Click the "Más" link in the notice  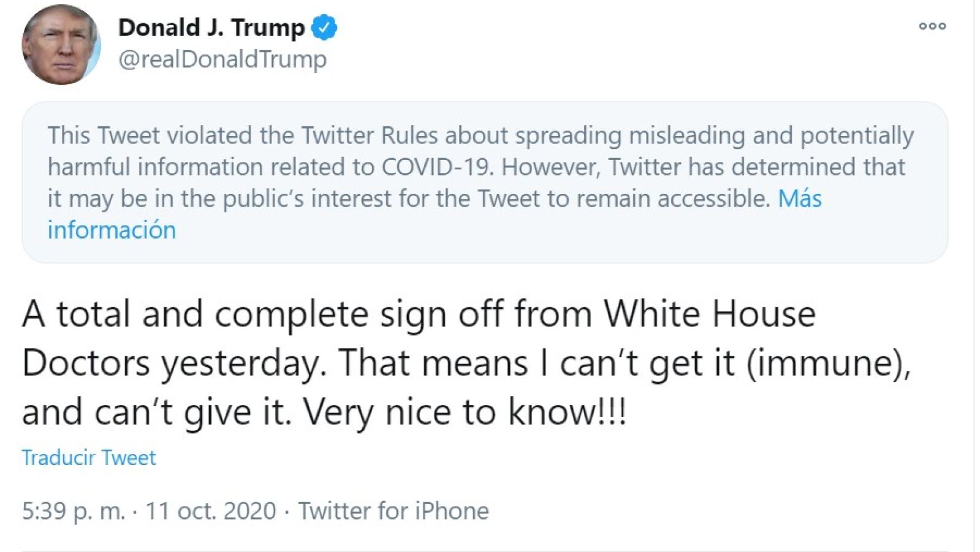(x=799, y=199)
